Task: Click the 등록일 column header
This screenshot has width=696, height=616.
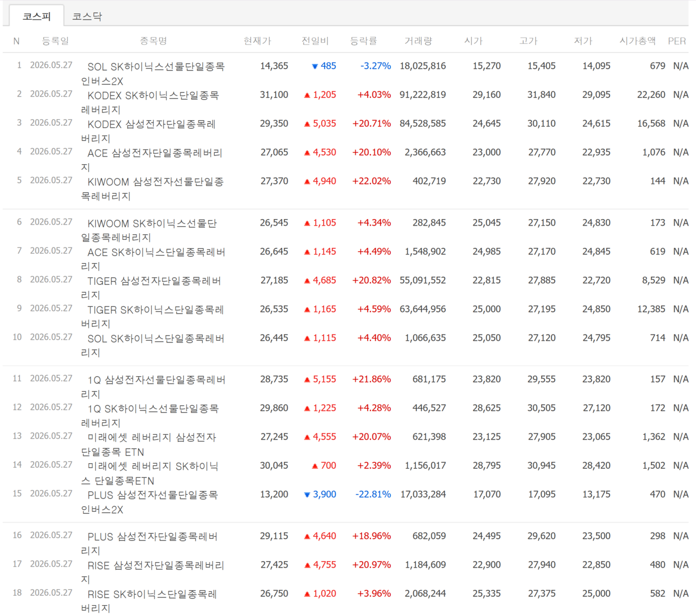Action: [x=55, y=41]
